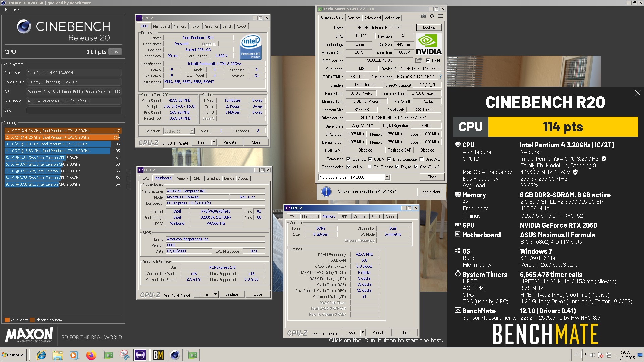The height and width of the screenshot is (362, 644).
Task: Open the network tray icon
Action: coord(609,355)
